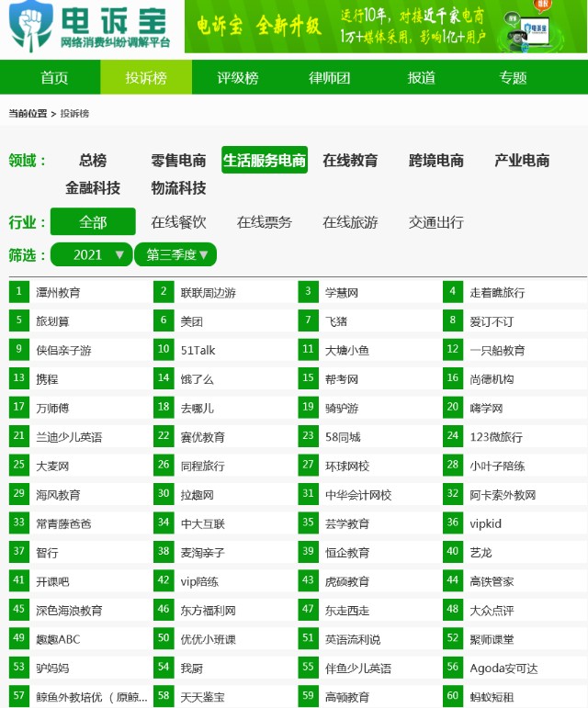Open rank 2 联联周边游

209,293
